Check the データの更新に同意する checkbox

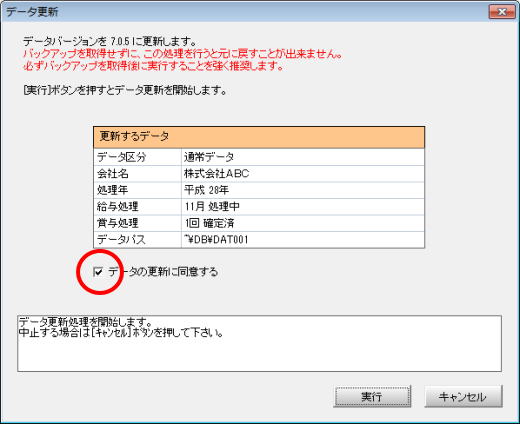98,272
